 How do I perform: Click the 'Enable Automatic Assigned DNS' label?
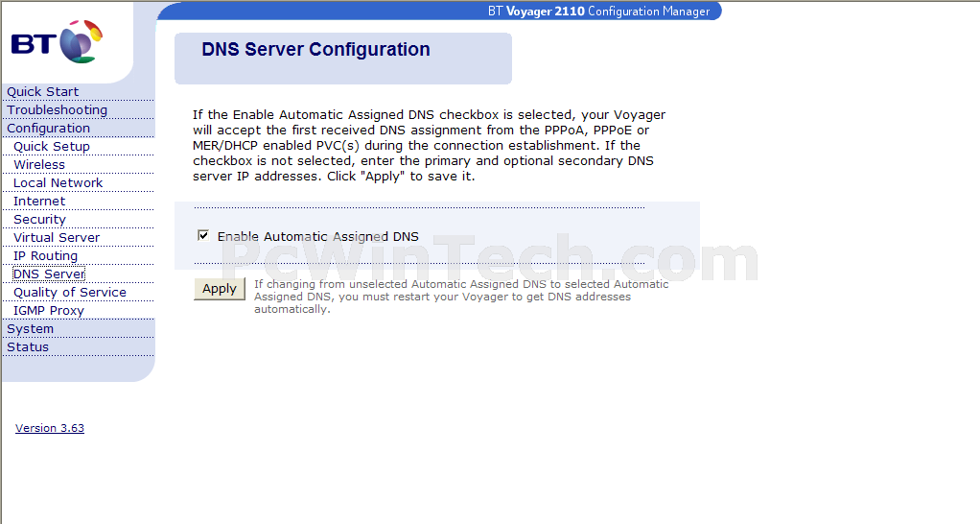tap(318, 236)
